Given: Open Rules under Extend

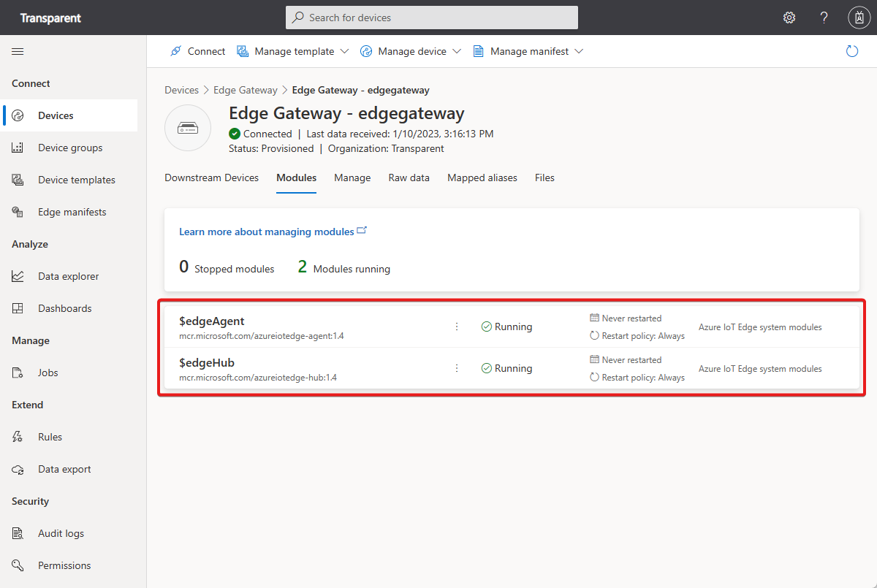Looking at the screenshot, I should coord(49,437).
